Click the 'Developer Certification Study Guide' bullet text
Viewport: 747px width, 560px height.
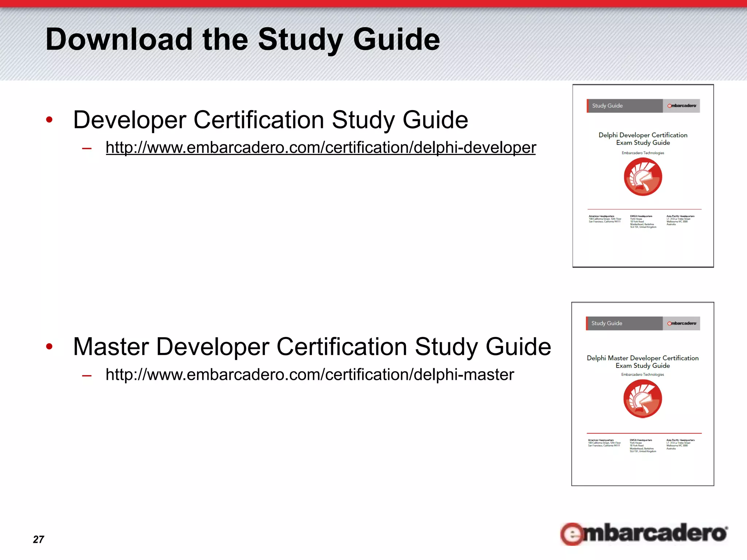point(270,120)
